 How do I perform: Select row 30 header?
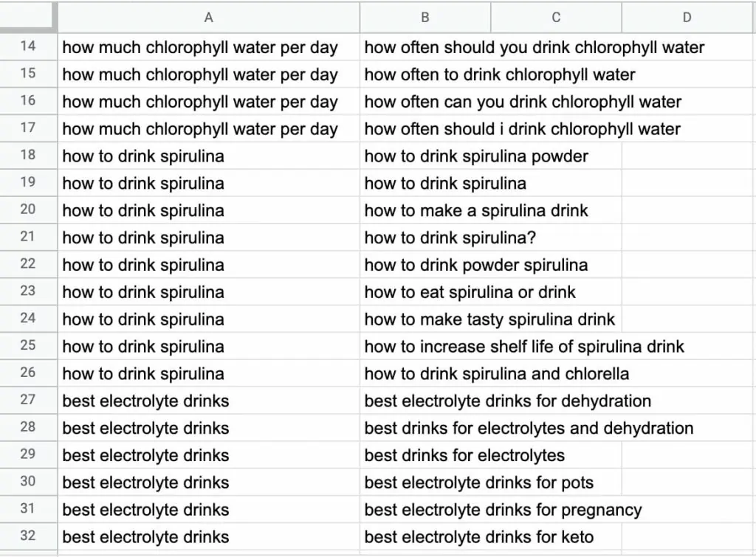[28, 481]
